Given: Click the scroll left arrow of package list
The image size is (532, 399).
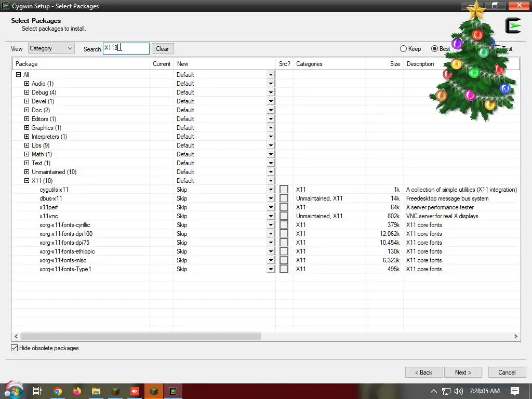Looking at the screenshot, I should coord(16,336).
